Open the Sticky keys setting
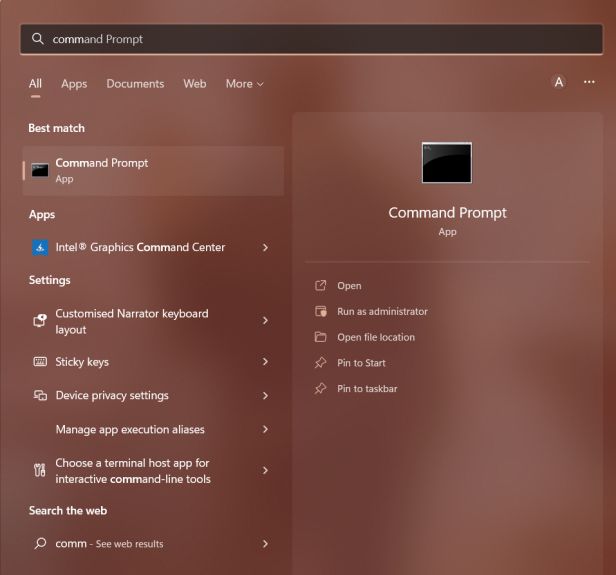Image resolution: width=616 pixels, height=575 pixels. (153, 361)
